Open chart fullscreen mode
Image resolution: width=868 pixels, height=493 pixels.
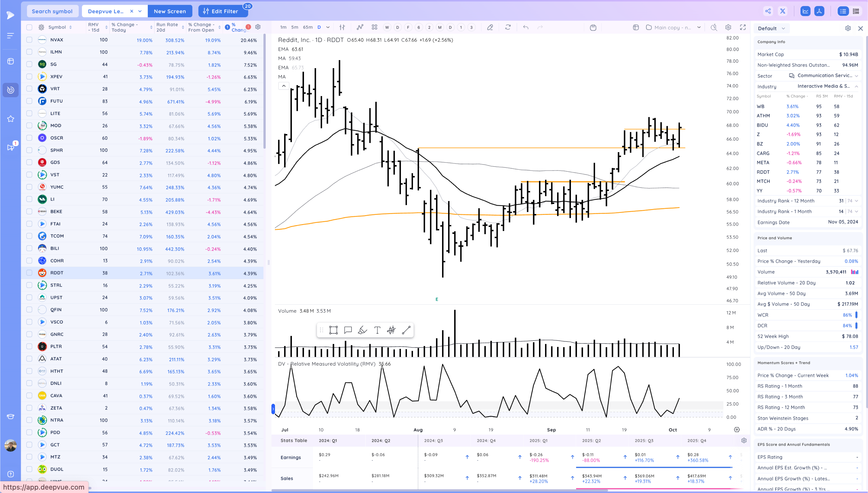point(743,27)
